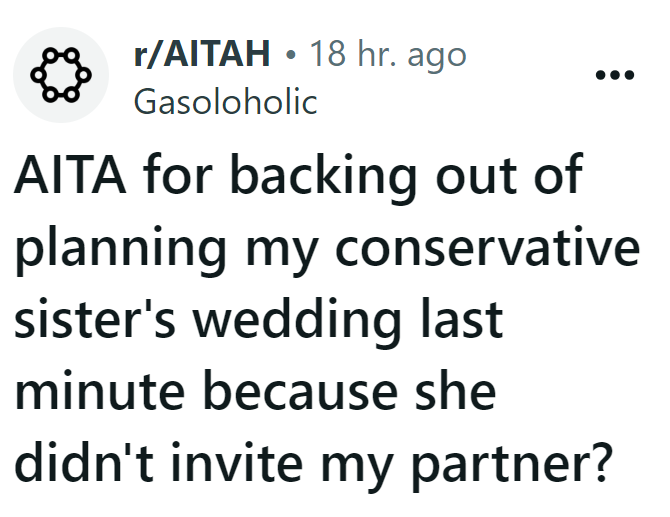670x517 pixels.
Task: Open the three-dot post options menu
Action: (x=613, y=76)
